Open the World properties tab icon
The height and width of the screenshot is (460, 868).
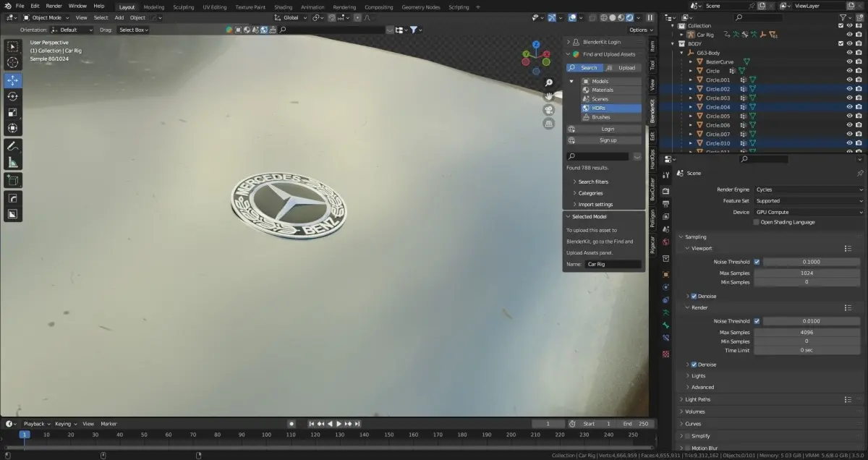coord(665,242)
